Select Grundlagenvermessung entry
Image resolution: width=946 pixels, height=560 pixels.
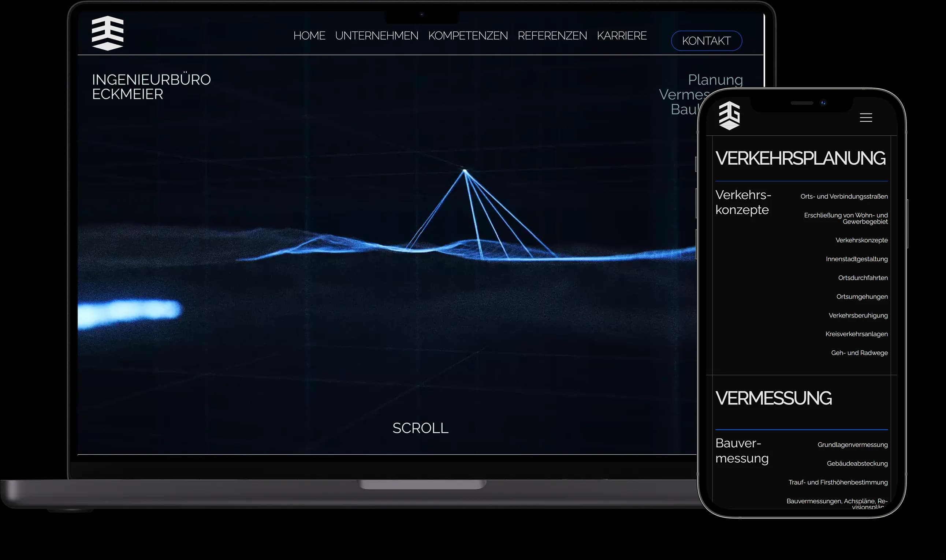(x=852, y=444)
